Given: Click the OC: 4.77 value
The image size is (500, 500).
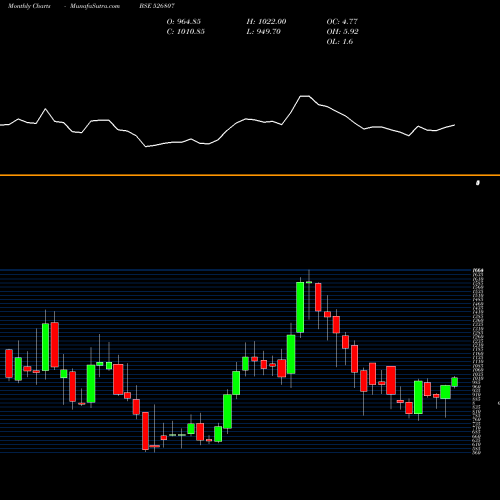Looking at the screenshot, I should 342,22.
